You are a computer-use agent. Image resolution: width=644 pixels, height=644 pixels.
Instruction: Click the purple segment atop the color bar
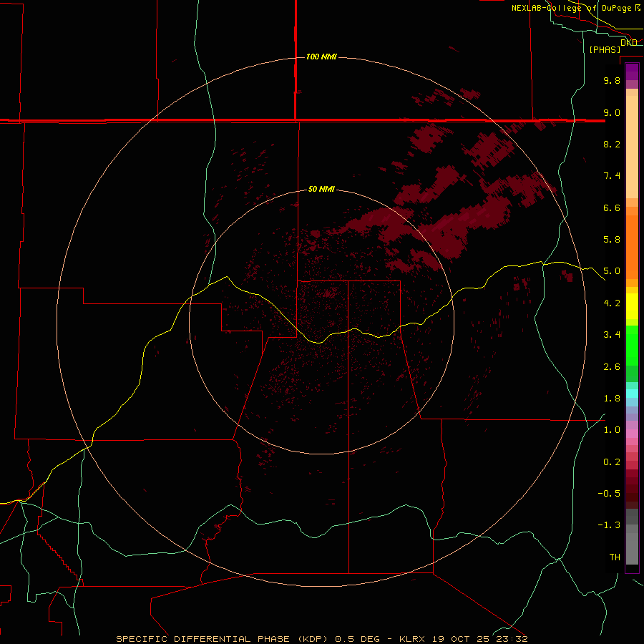coord(632,72)
